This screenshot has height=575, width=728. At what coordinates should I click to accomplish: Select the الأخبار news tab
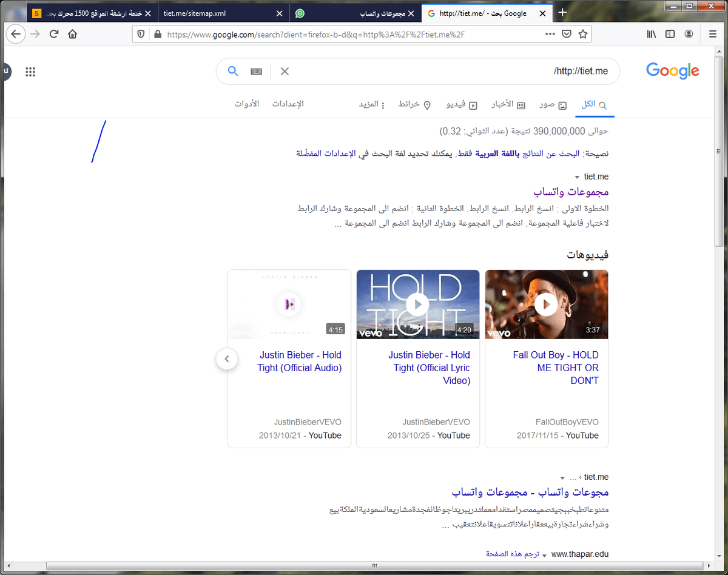point(508,105)
